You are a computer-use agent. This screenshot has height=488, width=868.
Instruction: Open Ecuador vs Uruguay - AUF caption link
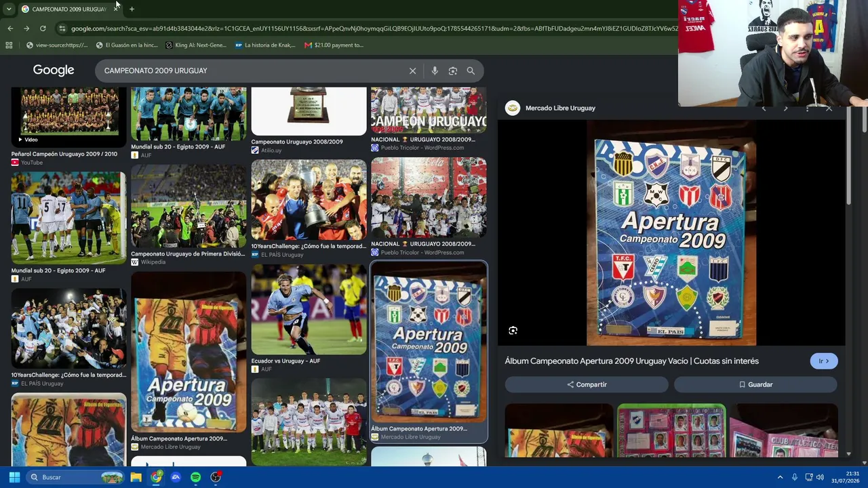285,361
